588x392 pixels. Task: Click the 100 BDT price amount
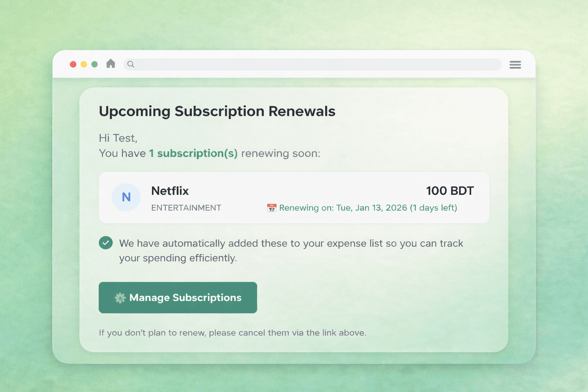pos(449,191)
